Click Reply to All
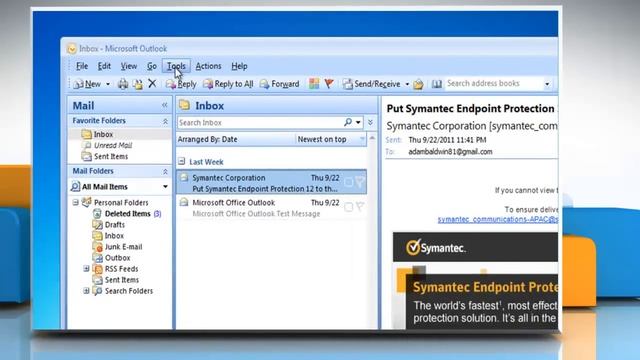640x360 pixels. [228, 84]
